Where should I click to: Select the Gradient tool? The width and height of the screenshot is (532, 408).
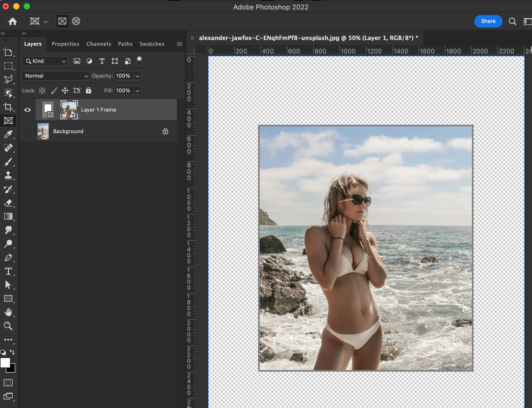(8, 216)
